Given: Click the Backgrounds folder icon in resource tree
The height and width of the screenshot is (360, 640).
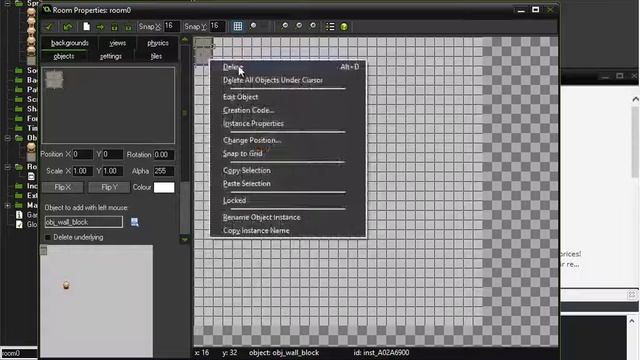Looking at the screenshot, I should (x=18, y=80).
